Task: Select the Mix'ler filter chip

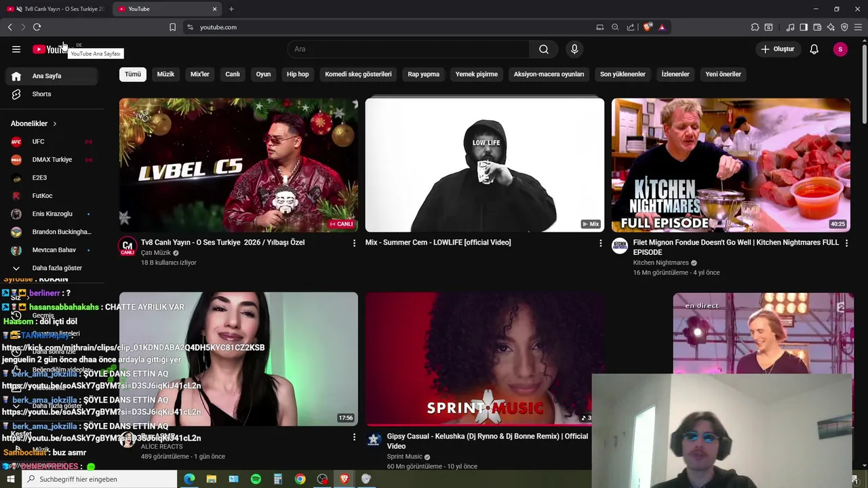Action: pos(200,74)
